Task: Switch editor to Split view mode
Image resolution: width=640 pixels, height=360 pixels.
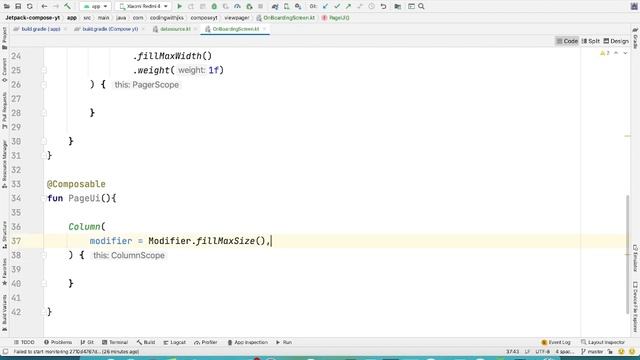Action: click(x=591, y=41)
